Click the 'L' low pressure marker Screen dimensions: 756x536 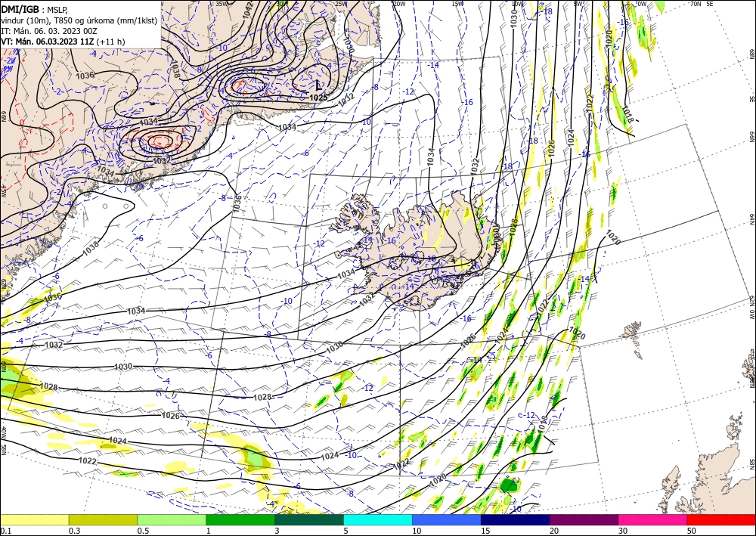click(x=318, y=87)
